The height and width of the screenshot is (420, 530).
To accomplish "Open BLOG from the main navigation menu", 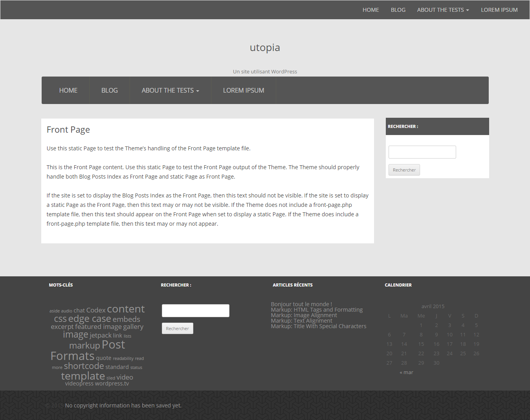I will (110, 90).
